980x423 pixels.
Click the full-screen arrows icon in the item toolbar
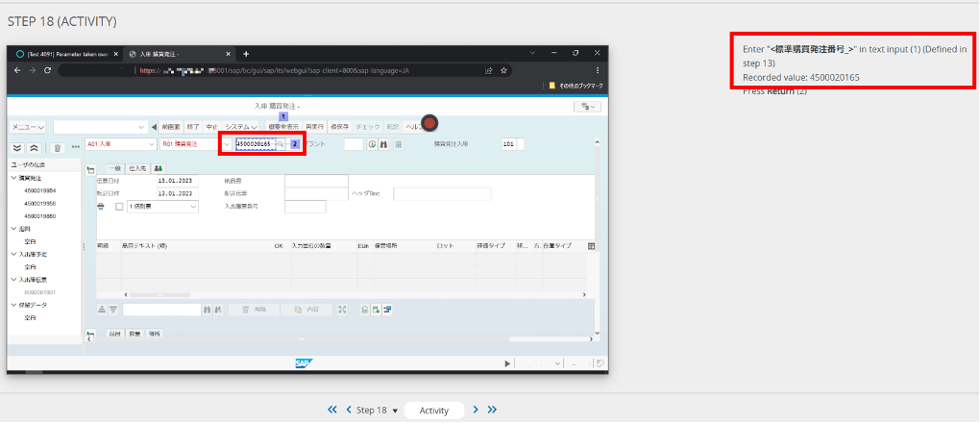tap(342, 310)
